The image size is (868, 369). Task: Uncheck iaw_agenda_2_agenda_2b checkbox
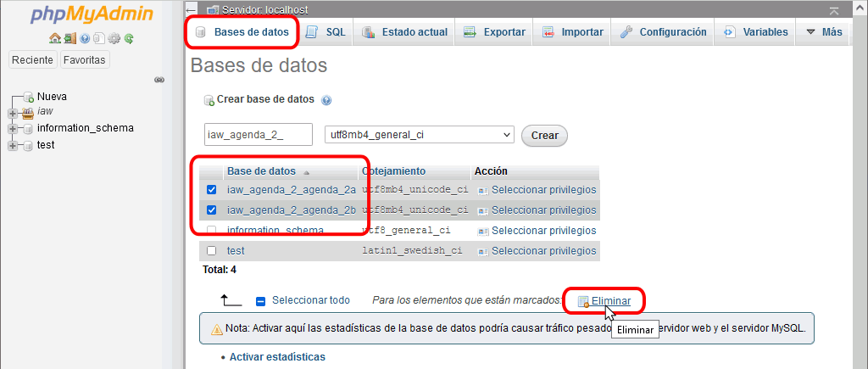click(211, 210)
